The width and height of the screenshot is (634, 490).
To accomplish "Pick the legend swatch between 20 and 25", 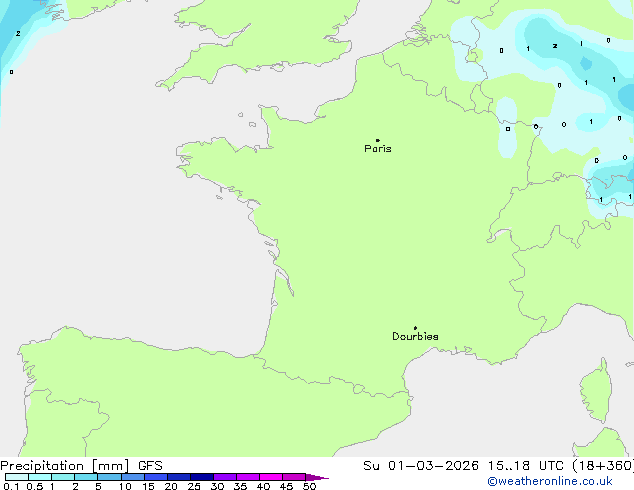I will (x=179, y=477).
